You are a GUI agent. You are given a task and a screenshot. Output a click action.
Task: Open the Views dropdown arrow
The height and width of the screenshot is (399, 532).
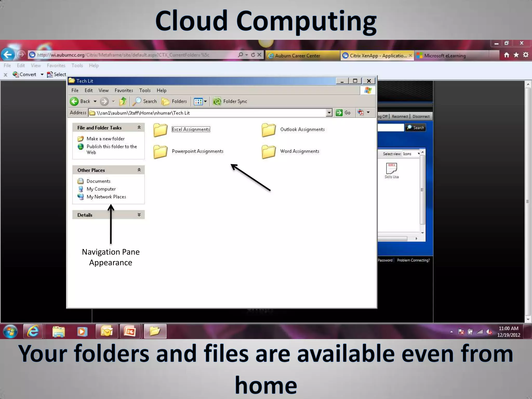click(205, 101)
